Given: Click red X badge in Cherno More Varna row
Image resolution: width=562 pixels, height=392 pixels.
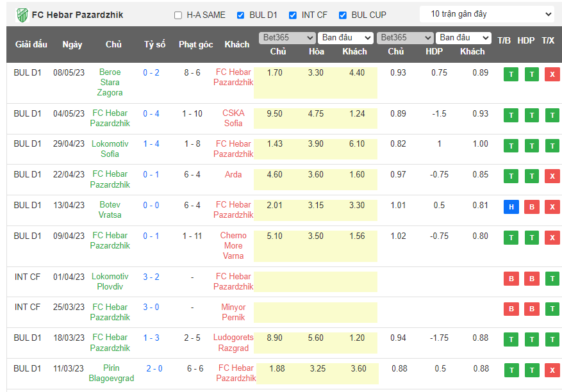Looking at the screenshot, I should pos(552,238).
